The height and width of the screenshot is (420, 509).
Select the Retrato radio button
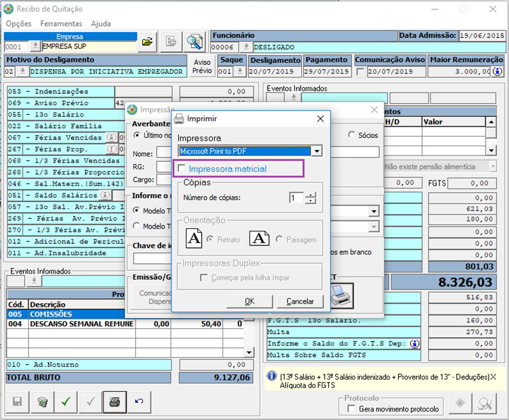click(210, 239)
